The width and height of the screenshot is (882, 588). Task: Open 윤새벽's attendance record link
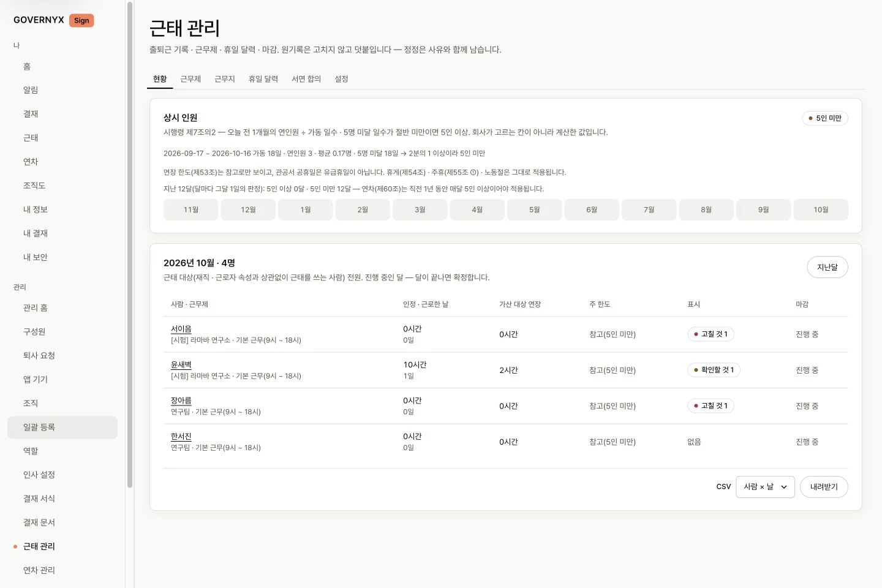point(181,364)
